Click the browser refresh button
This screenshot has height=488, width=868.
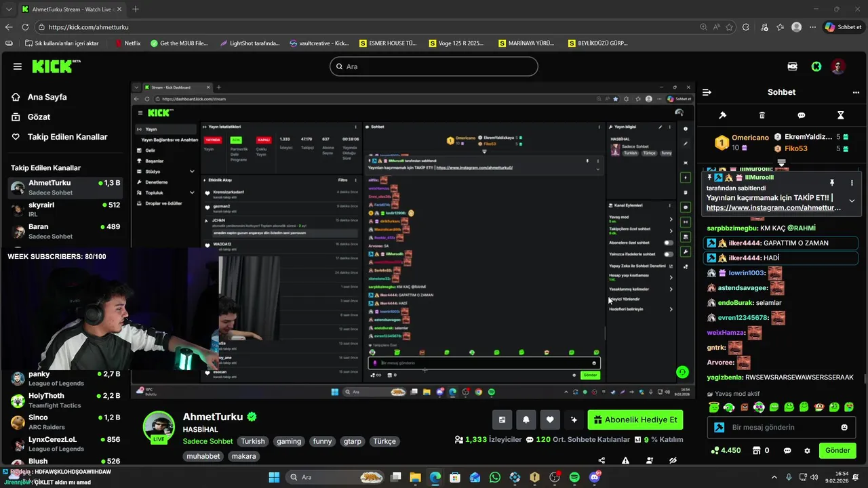tap(25, 27)
